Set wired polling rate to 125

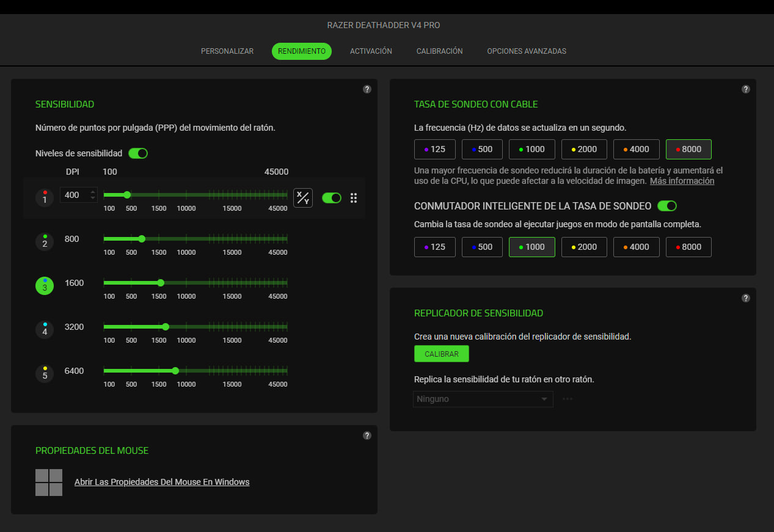(435, 149)
